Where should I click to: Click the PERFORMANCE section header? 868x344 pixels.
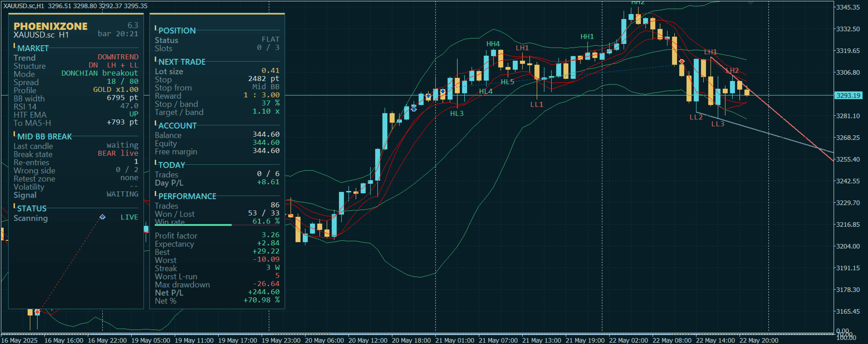tap(187, 196)
